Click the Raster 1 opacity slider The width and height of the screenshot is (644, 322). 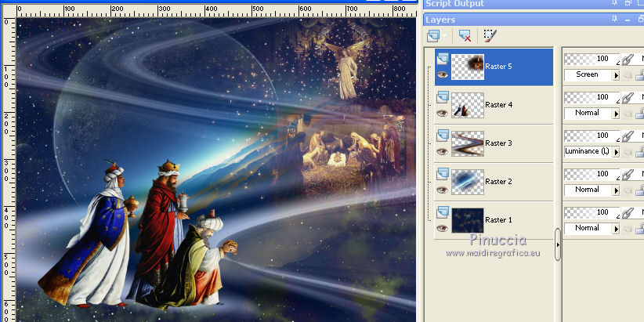[592, 213]
